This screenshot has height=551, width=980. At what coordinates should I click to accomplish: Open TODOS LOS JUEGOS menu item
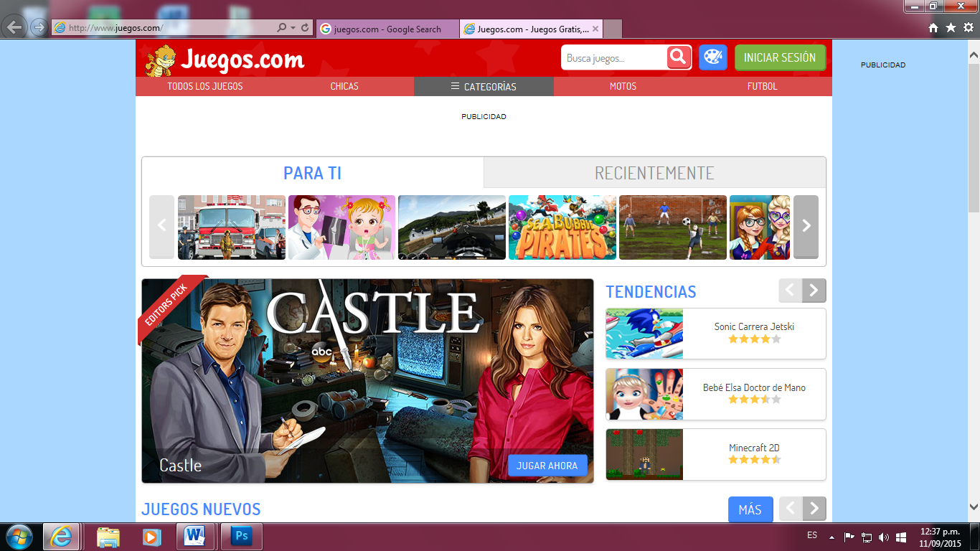(x=205, y=86)
